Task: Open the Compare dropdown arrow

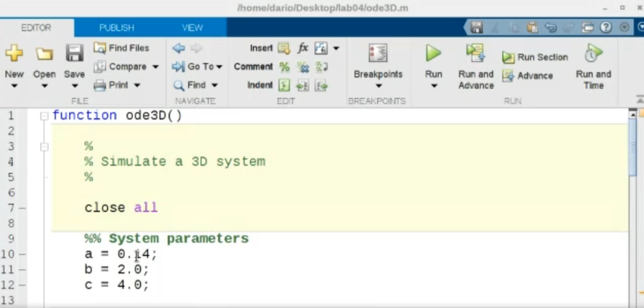Action: click(x=155, y=67)
